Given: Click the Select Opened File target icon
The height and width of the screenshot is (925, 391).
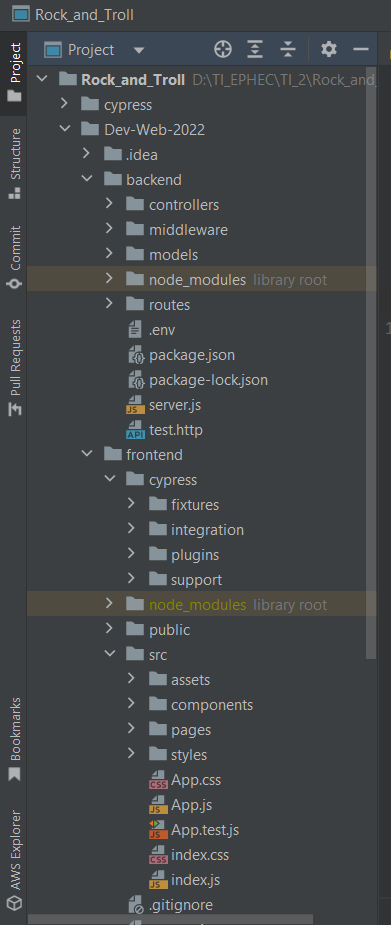Looking at the screenshot, I should pyautogui.click(x=223, y=50).
